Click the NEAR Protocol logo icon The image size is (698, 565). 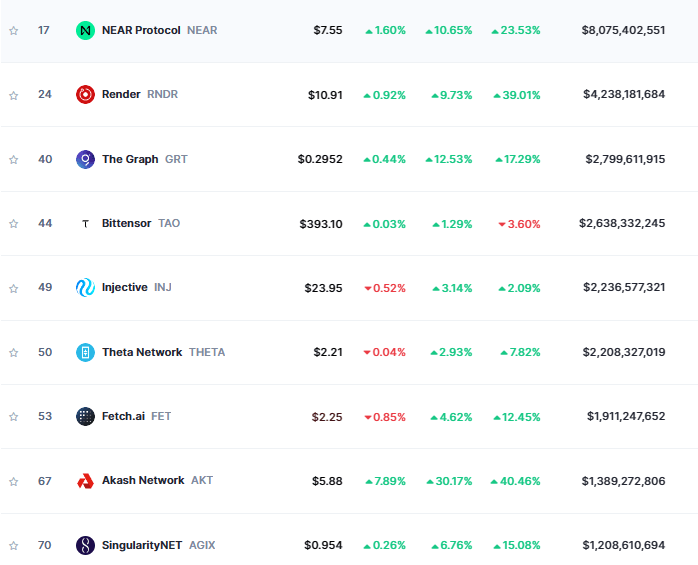[x=85, y=31]
